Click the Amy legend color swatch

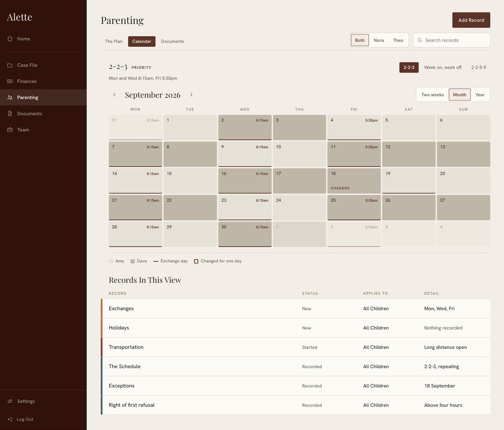coord(111,261)
